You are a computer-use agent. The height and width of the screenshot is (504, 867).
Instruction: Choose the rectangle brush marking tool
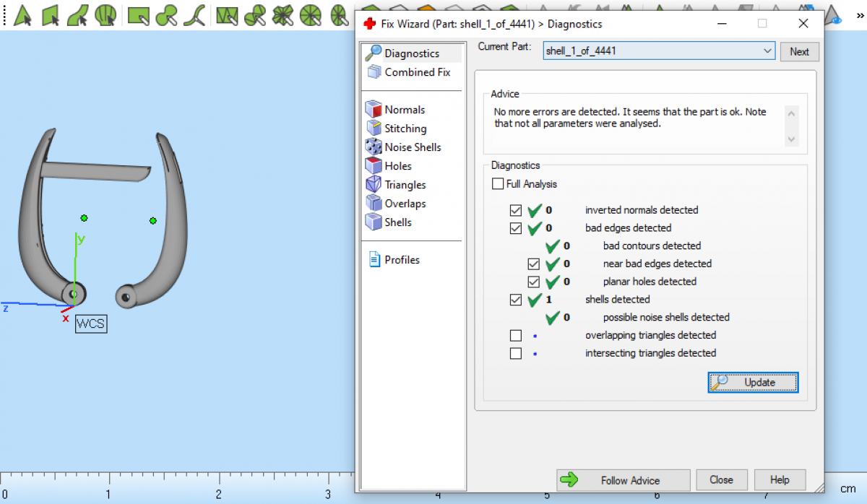click(x=138, y=14)
